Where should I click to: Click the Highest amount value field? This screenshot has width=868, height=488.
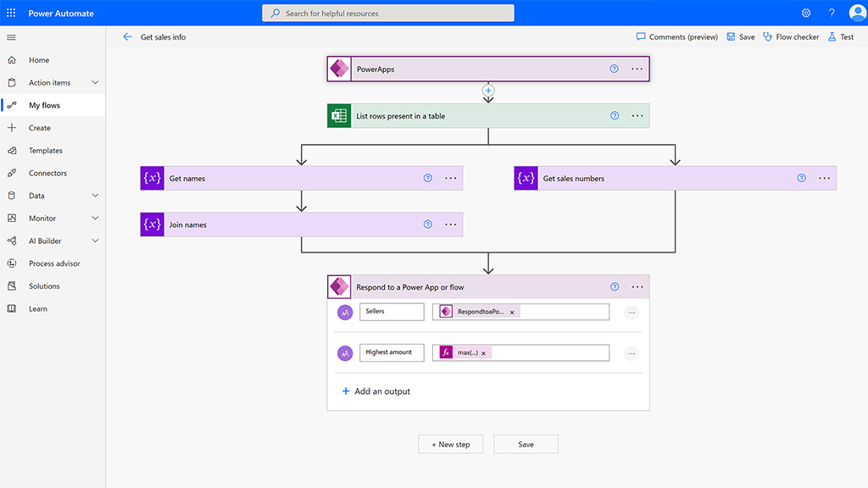[521, 352]
